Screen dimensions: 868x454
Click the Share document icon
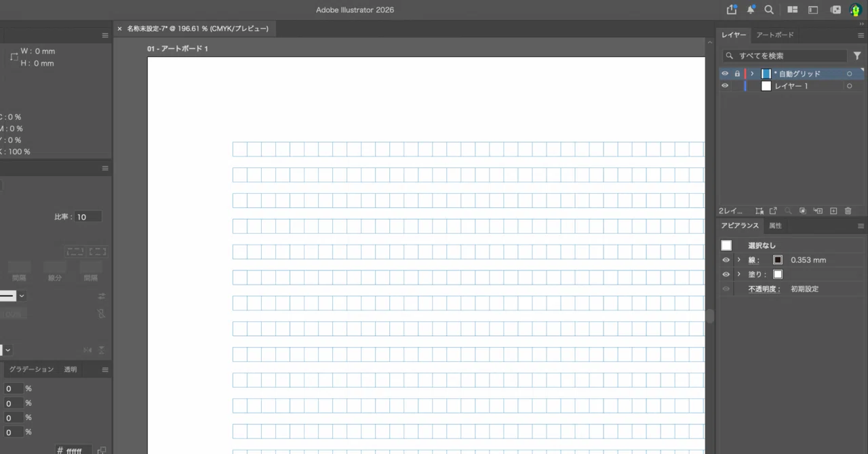click(x=732, y=9)
